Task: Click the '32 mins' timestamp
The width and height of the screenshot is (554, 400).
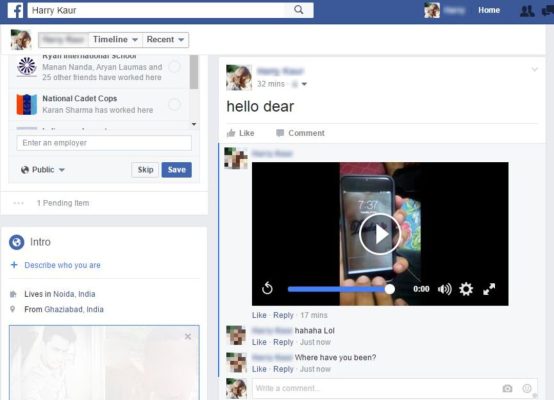Action: 271,84
